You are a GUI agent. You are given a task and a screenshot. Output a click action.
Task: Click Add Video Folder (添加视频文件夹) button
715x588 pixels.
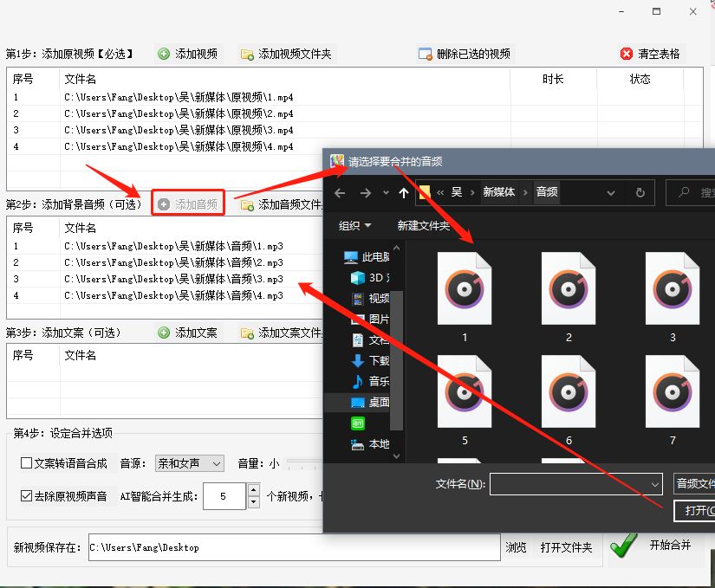tap(286, 55)
